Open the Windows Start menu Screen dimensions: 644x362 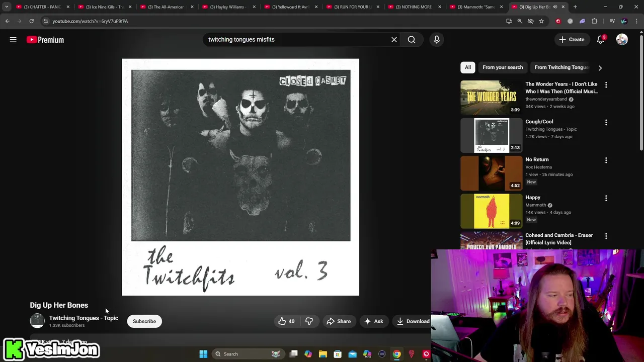(203, 354)
